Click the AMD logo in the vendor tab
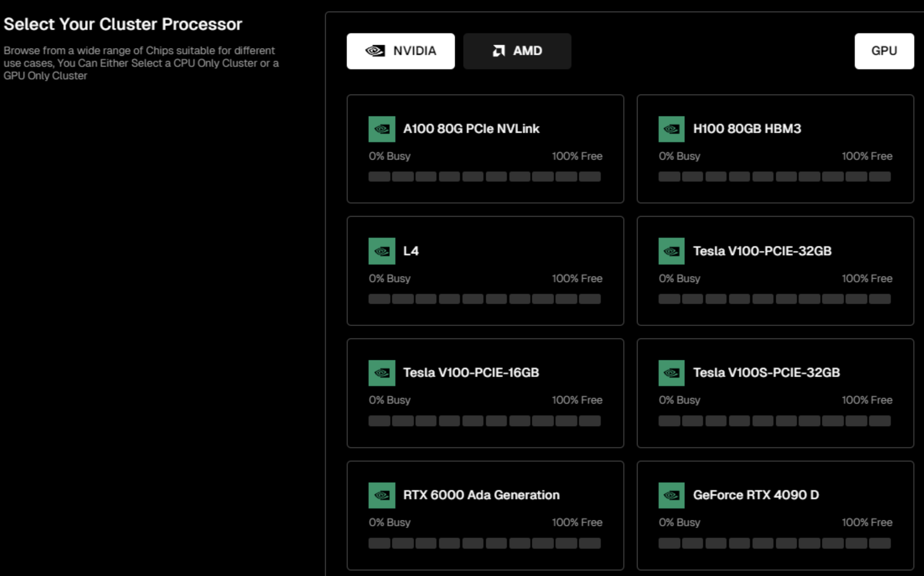The image size is (924, 576). [499, 51]
